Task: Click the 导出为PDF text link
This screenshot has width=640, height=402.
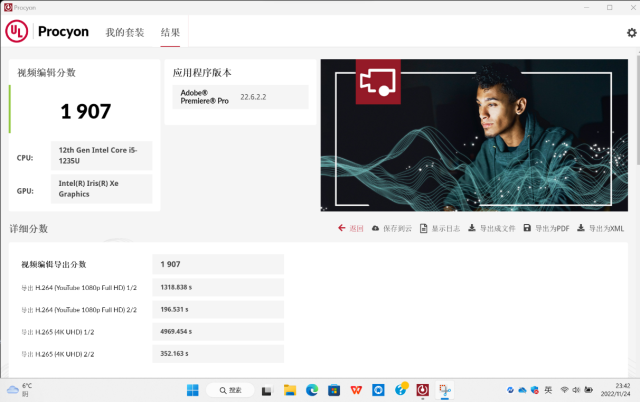Action: [552, 229]
